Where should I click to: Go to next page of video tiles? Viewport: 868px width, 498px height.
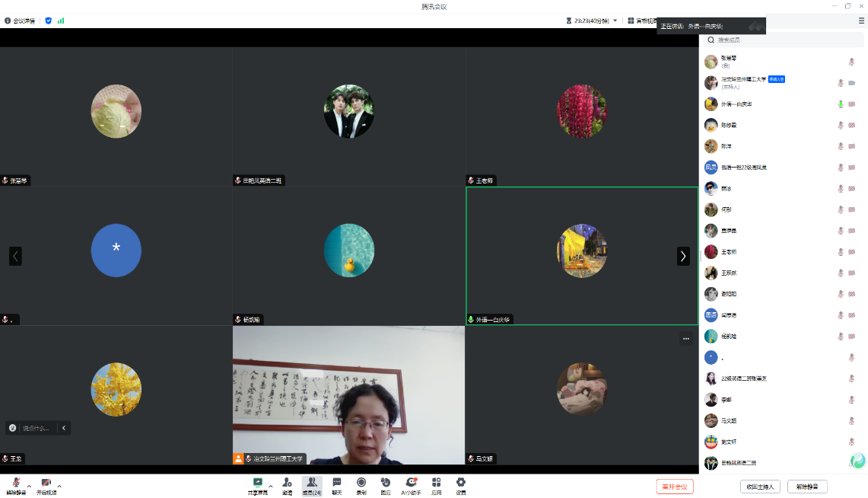[x=683, y=257]
